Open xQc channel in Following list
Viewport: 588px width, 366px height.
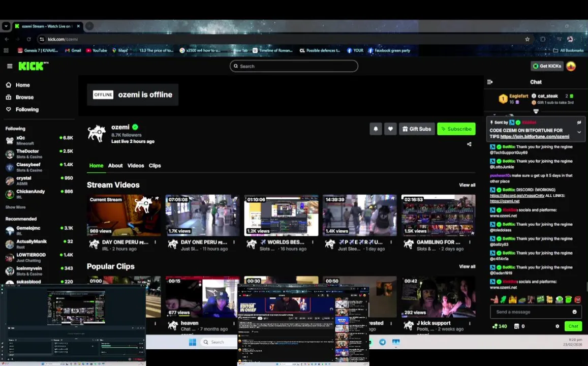[x=39, y=140]
